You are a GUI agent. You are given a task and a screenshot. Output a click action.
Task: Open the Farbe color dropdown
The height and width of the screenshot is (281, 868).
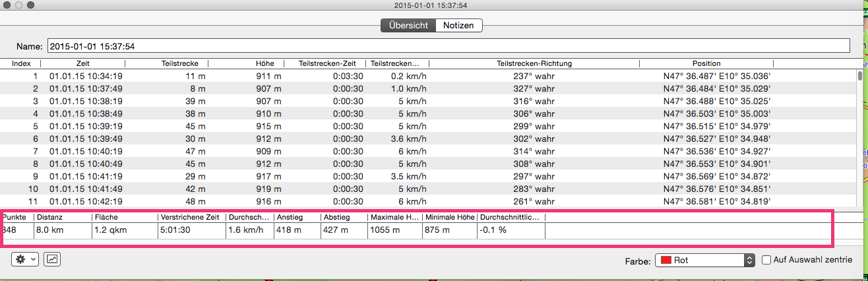click(704, 261)
